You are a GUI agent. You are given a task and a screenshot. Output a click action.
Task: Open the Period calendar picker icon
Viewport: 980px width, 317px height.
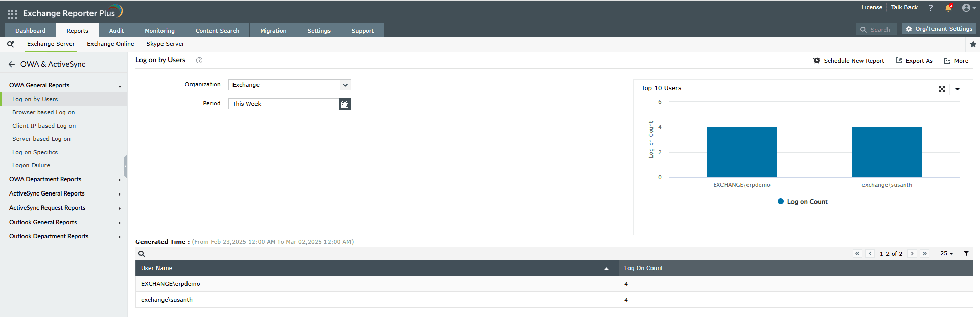(x=345, y=104)
